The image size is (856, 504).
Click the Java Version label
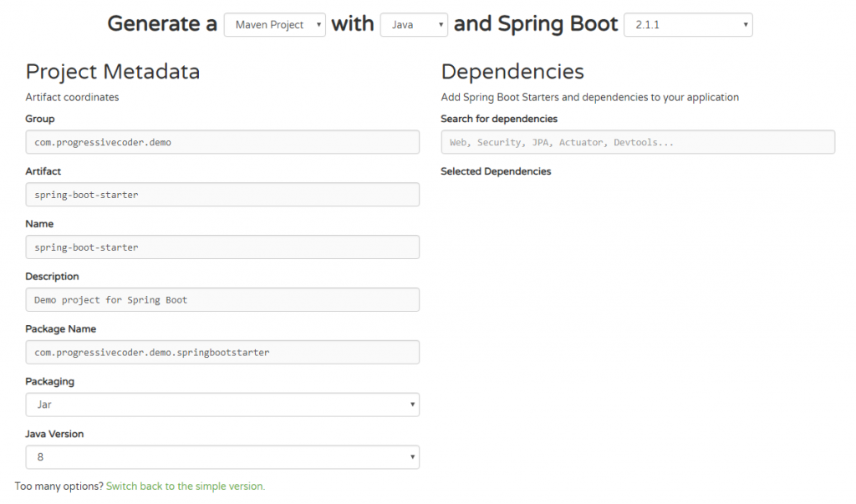point(54,434)
